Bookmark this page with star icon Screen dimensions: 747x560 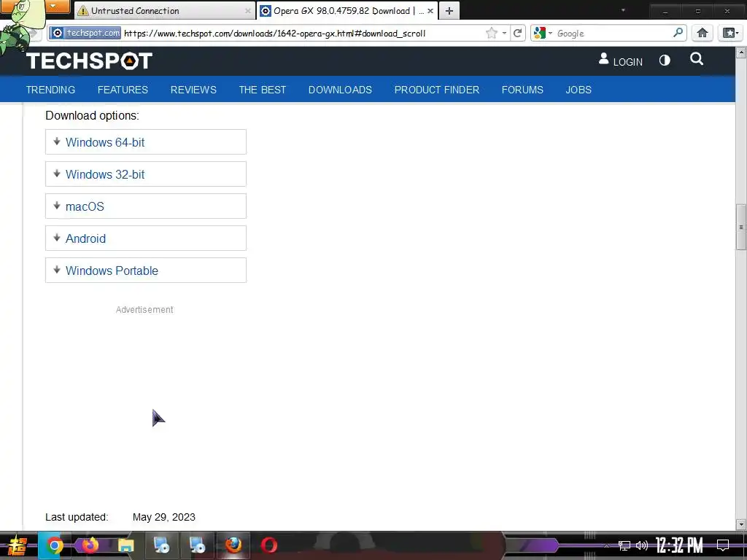tap(492, 33)
